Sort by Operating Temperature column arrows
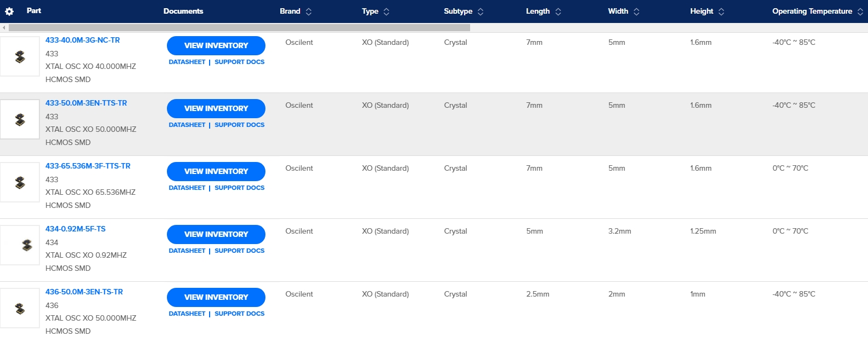 click(x=860, y=11)
